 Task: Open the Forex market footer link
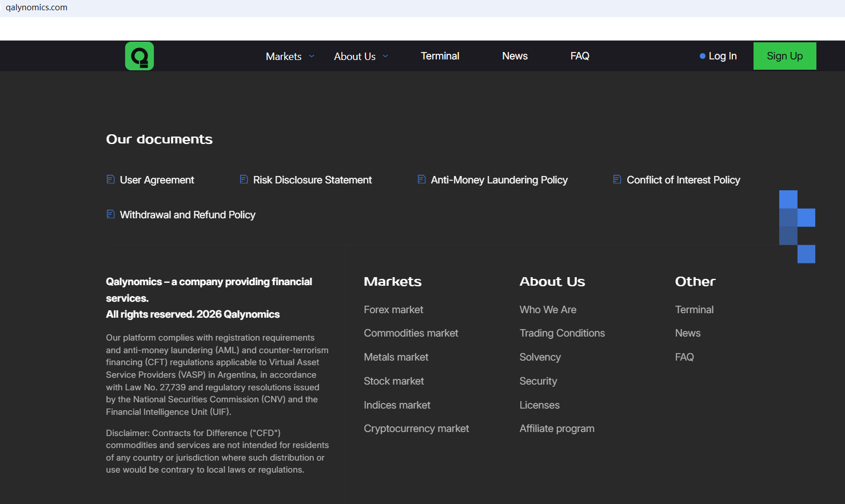tap(393, 310)
